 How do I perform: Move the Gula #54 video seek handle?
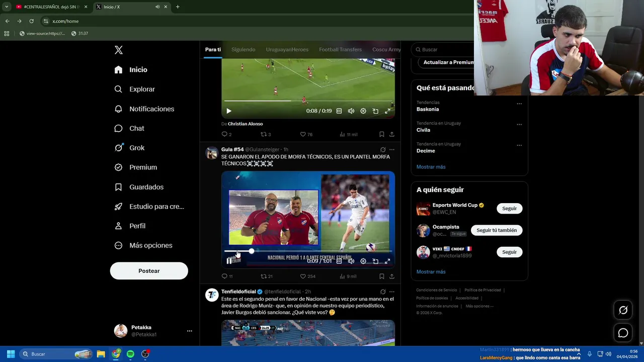[251, 251]
